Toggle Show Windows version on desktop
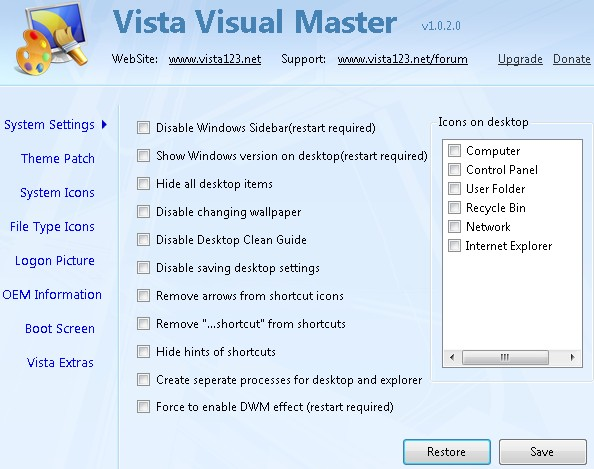This screenshot has width=594, height=469. (143, 155)
